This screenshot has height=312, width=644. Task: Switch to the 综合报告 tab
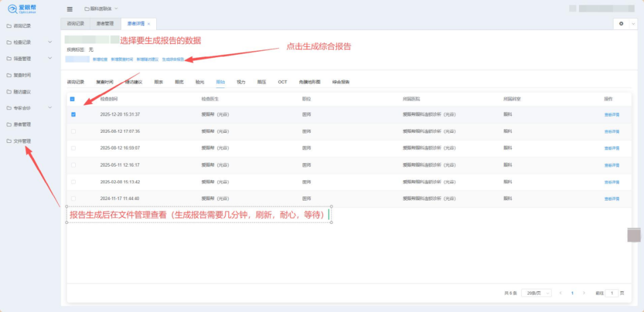(340, 82)
